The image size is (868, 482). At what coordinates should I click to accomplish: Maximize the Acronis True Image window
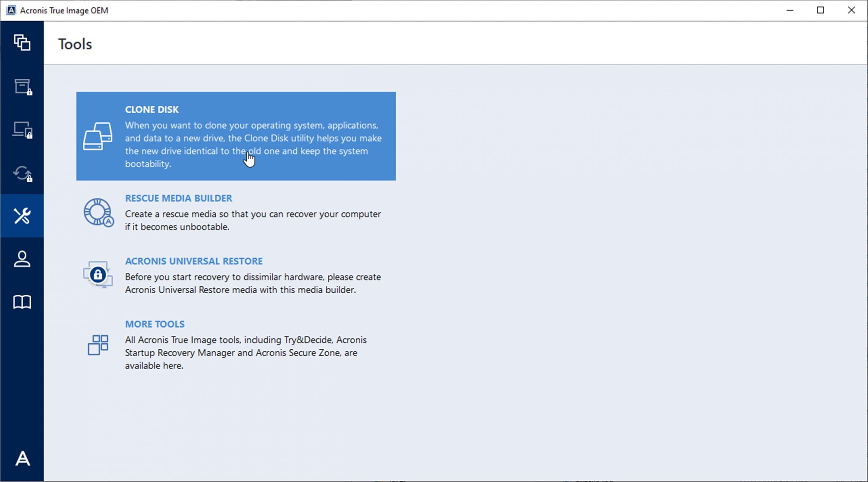820,10
